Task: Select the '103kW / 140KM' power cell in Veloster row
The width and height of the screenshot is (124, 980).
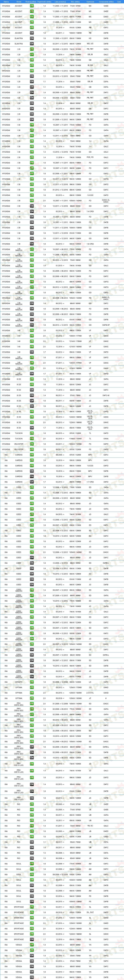Action: click(x=75, y=444)
